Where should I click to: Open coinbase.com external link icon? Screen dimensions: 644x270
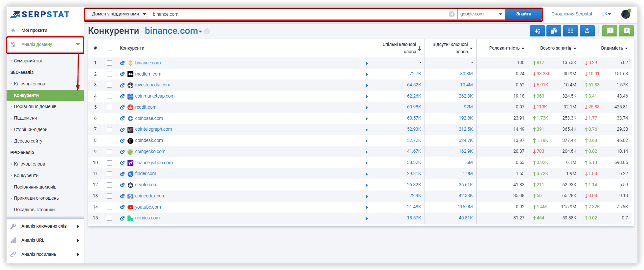tap(122, 119)
